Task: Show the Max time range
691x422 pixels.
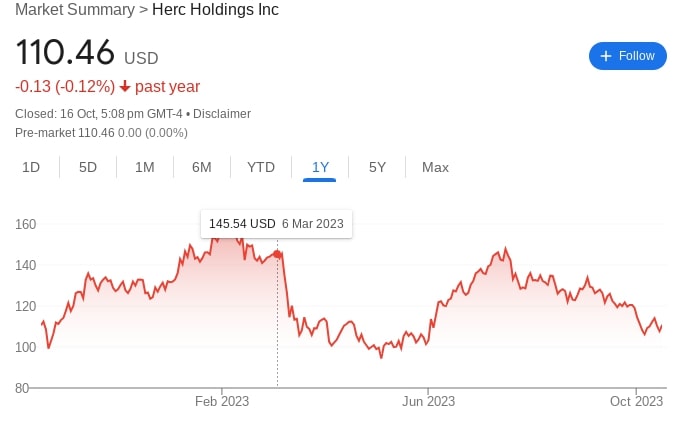Action: [x=435, y=167]
